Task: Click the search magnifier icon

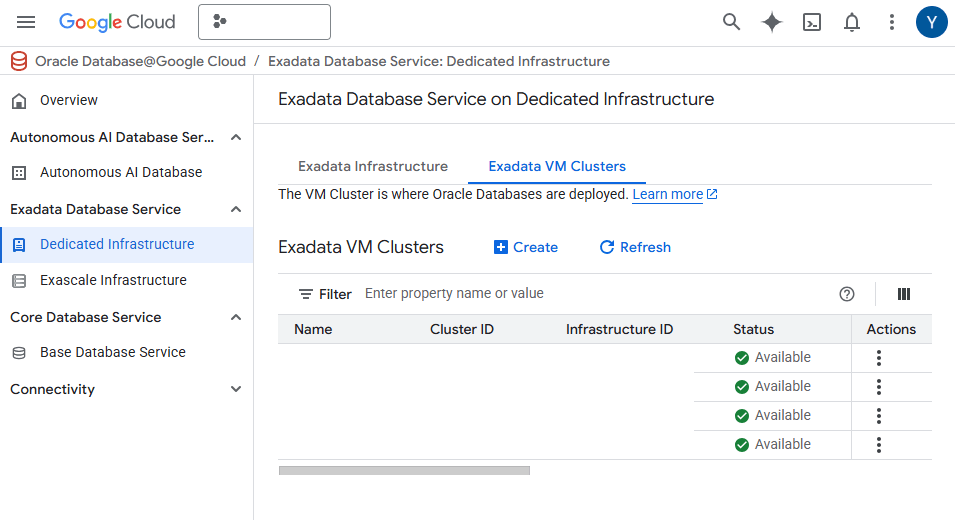Action: coord(731,23)
